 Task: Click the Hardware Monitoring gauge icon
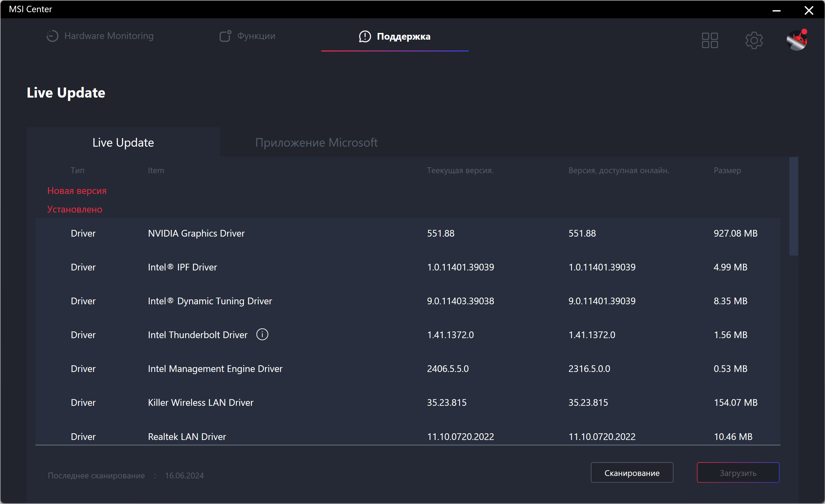pos(52,36)
